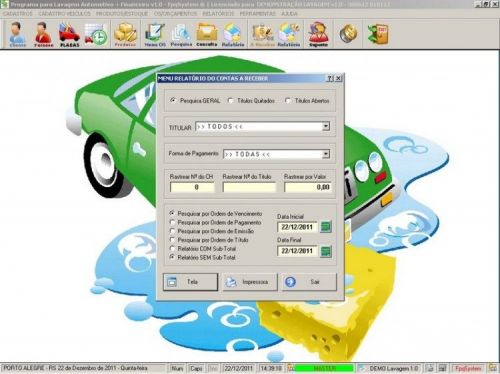Click the Caps indicator in status bar
The width and height of the screenshot is (500, 374).
[196, 368]
